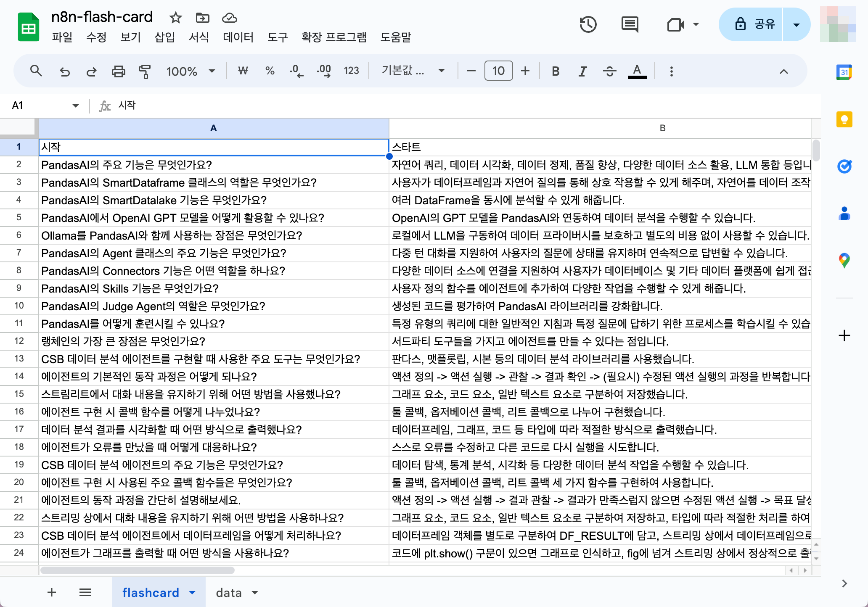868x607 pixels.
Task: Click the font size input field
Action: 498,71
